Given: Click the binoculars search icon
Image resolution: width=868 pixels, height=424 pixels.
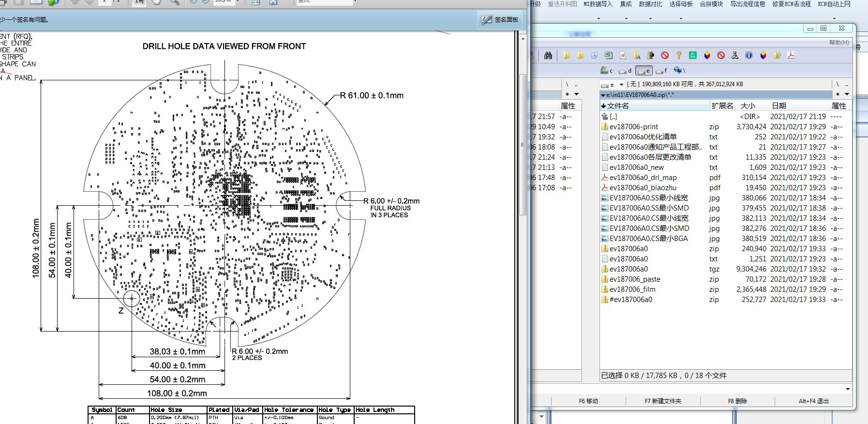Looking at the screenshot, I should click(x=548, y=56).
